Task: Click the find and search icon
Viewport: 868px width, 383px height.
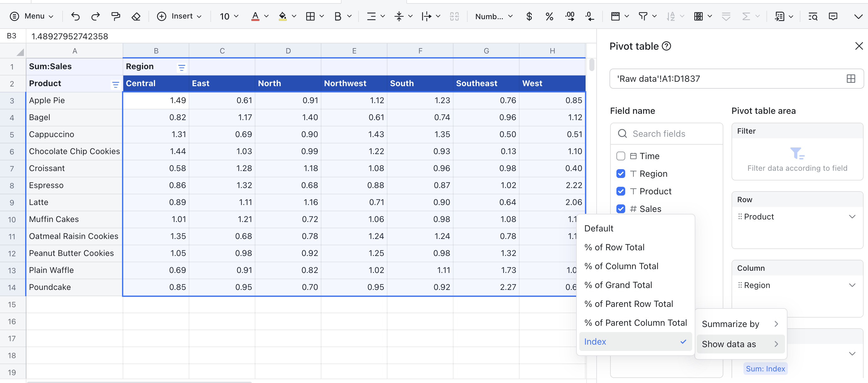Action: point(813,16)
